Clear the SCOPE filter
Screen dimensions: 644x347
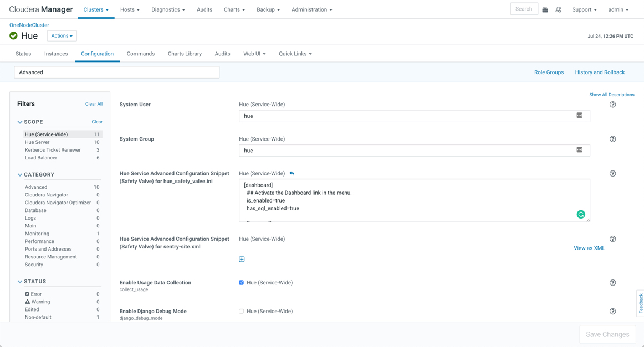click(x=97, y=122)
